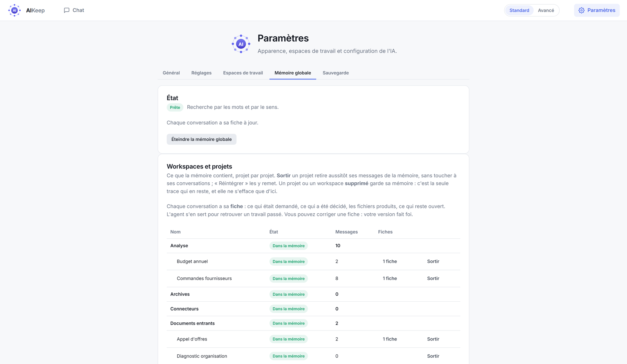Open the Paramètres button in top bar
Screen dimensions: 627x364
[597, 10]
